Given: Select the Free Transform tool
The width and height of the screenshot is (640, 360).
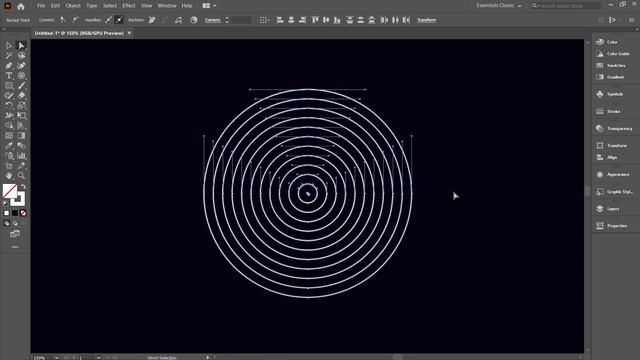Looking at the screenshot, I should [21, 116].
